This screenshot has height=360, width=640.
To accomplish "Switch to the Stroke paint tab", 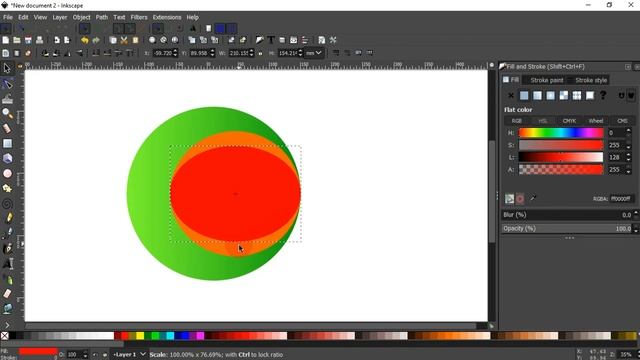I will point(547,80).
